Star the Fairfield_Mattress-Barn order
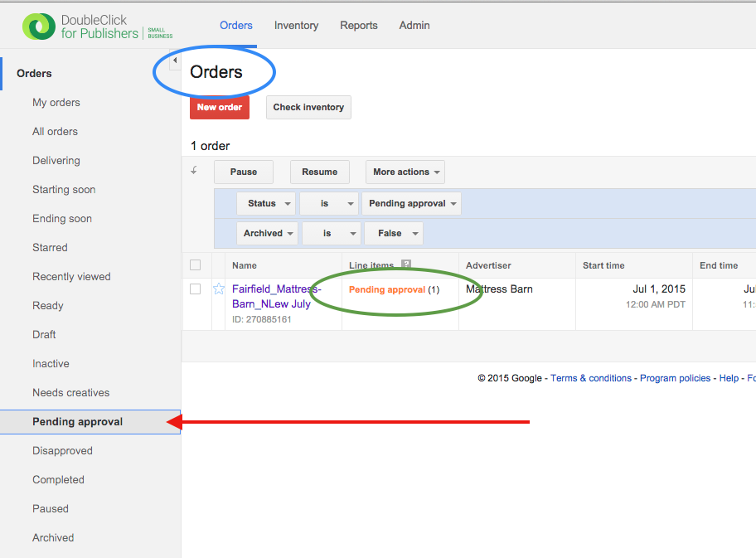Viewport: 756px width, 558px height. [x=219, y=289]
